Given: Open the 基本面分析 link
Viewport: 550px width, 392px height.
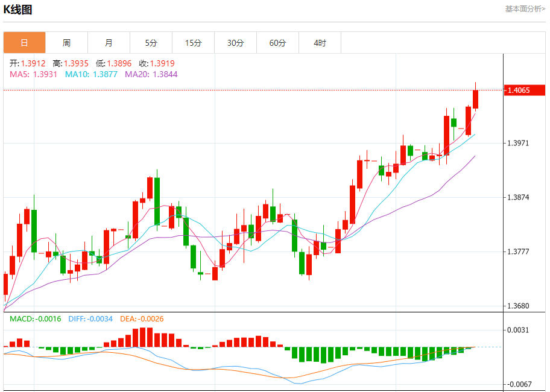Looking at the screenshot, I should [x=525, y=9].
